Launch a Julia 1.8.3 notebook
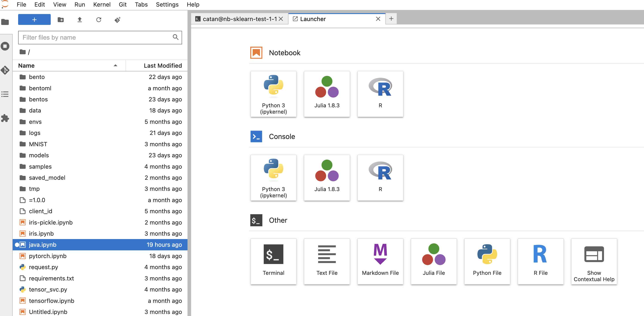 (327, 94)
